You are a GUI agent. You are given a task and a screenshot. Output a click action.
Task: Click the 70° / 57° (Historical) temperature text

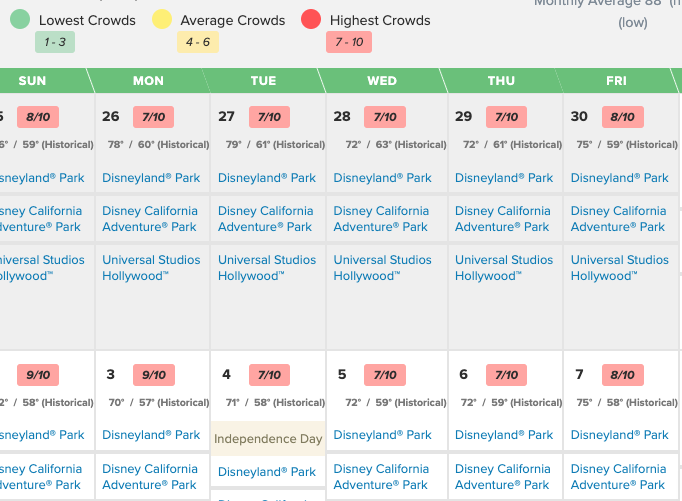pos(159,403)
